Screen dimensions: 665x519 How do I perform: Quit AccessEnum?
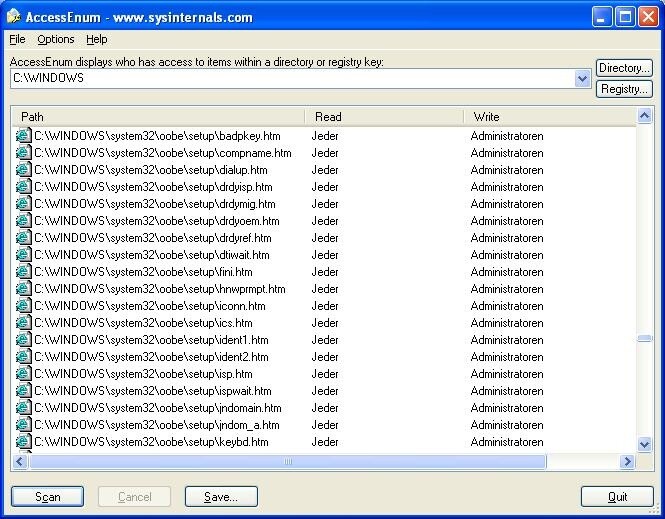(x=617, y=497)
